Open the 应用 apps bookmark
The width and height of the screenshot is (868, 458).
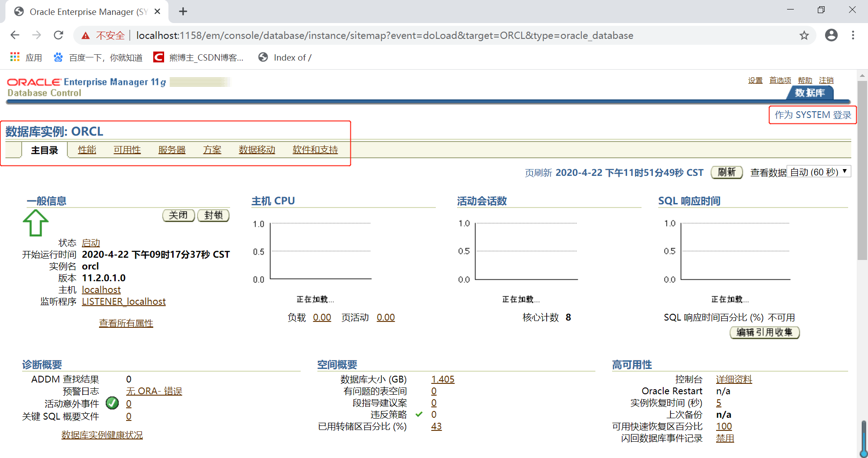click(x=26, y=57)
